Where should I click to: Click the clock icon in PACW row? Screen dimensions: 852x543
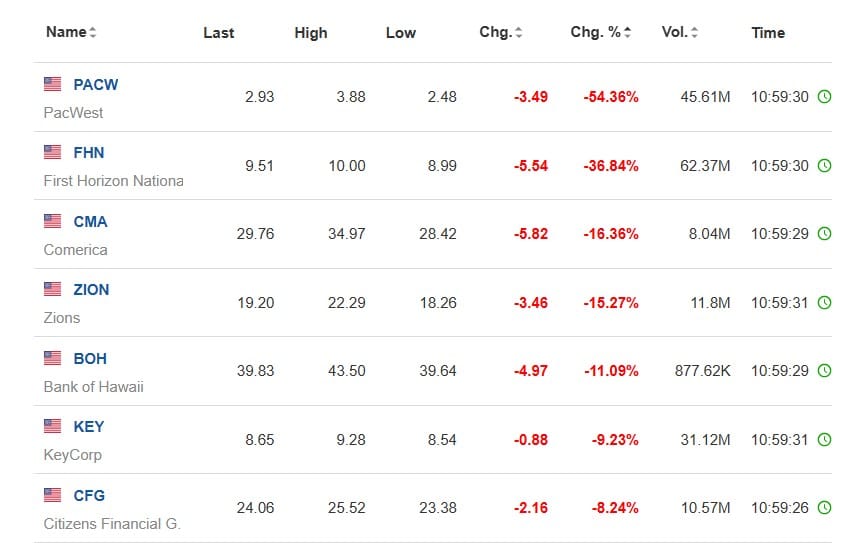coord(824,97)
